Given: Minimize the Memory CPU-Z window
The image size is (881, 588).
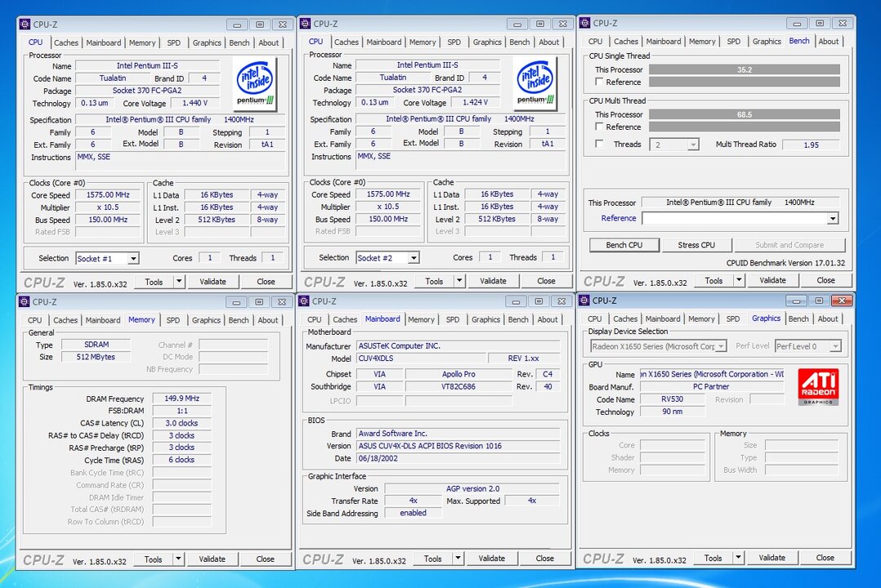Looking at the screenshot, I should tap(236, 302).
